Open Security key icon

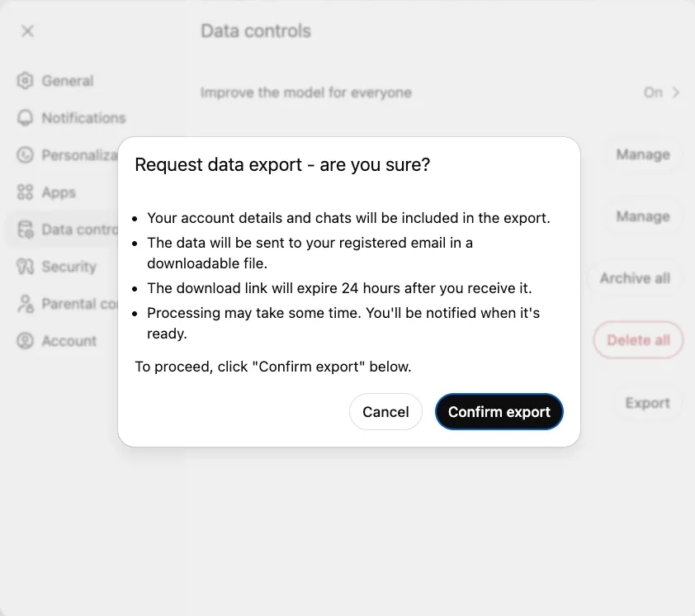(26, 266)
